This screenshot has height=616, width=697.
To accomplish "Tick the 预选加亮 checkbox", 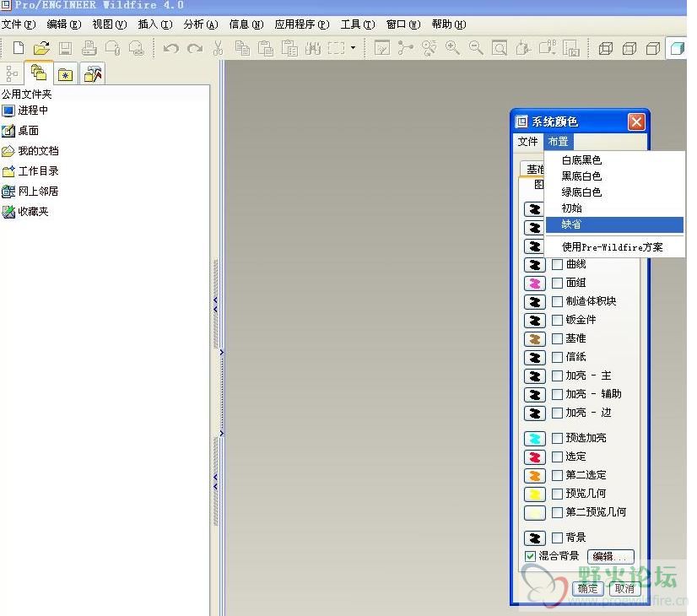I will coord(557,438).
